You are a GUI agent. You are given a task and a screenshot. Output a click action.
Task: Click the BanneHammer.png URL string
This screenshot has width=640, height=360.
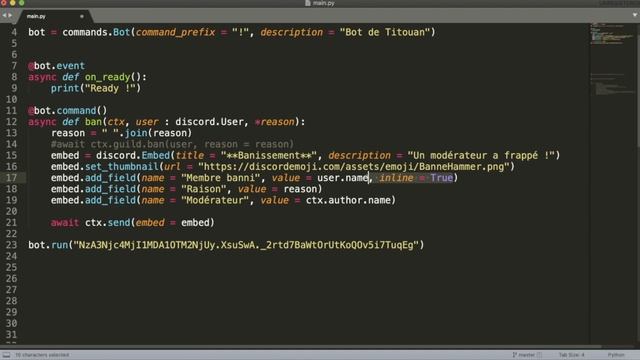pyautogui.click(x=353, y=167)
